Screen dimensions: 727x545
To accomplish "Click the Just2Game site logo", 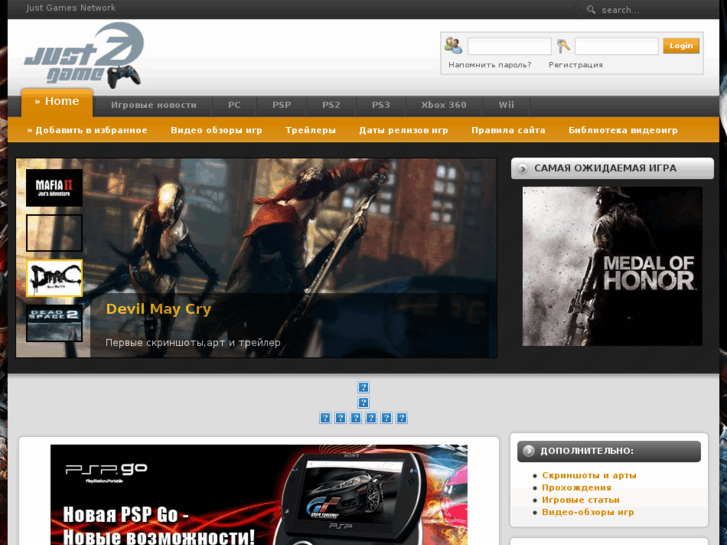I will pos(84,56).
